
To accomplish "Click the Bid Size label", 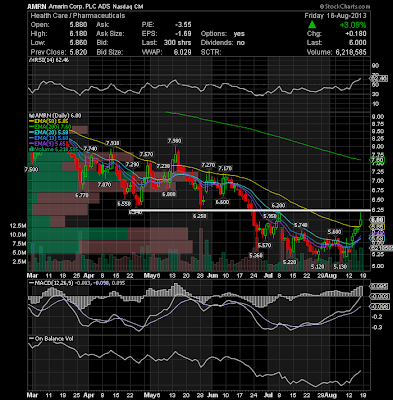I will 110,52.
